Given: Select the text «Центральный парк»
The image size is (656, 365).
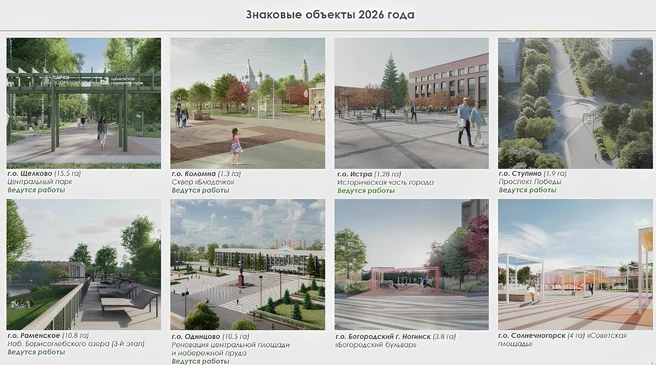Looking at the screenshot, I should click(40, 182).
